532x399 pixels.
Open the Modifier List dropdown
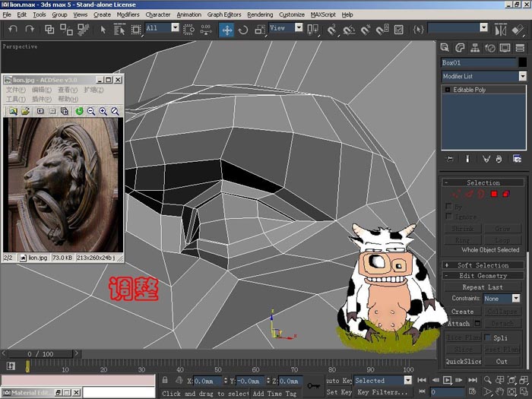point(484,76)
